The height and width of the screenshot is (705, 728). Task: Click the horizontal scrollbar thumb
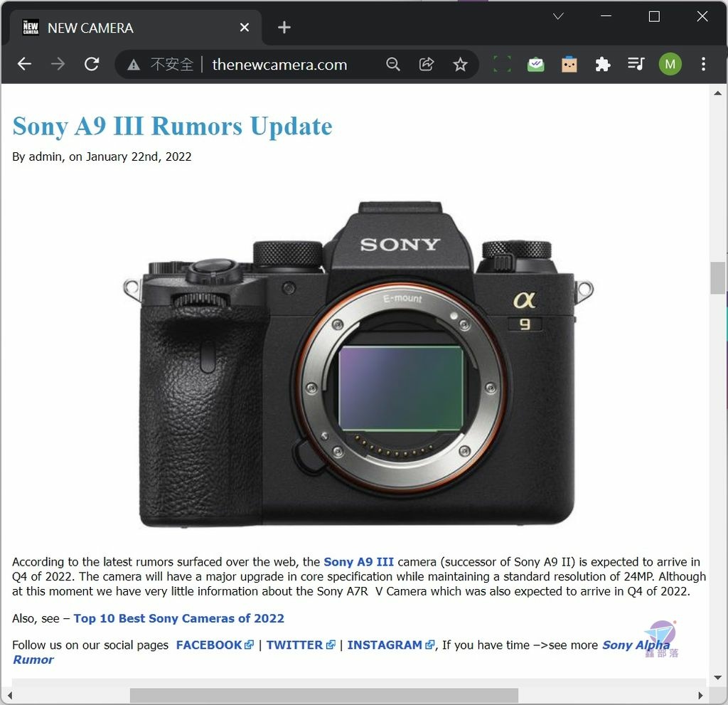click(323, 695)
